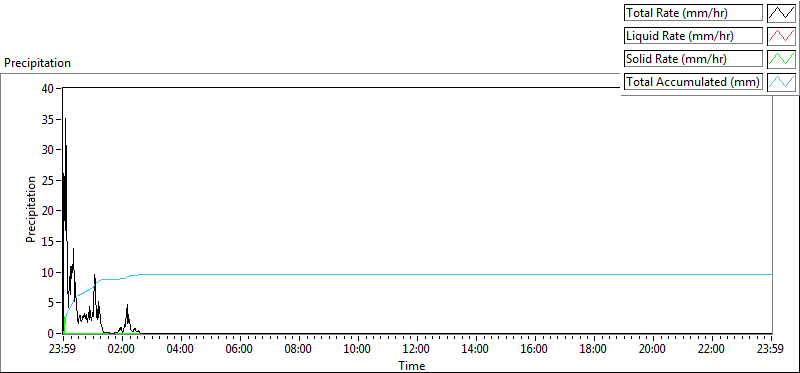Click the 23:59 start label on time axis
800x373 pixels.
pos(63,349)
